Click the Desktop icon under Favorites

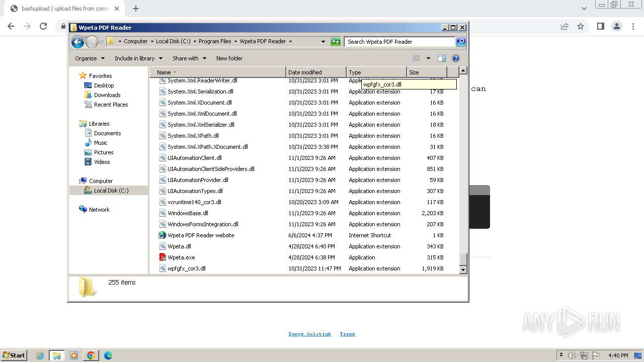88,85
